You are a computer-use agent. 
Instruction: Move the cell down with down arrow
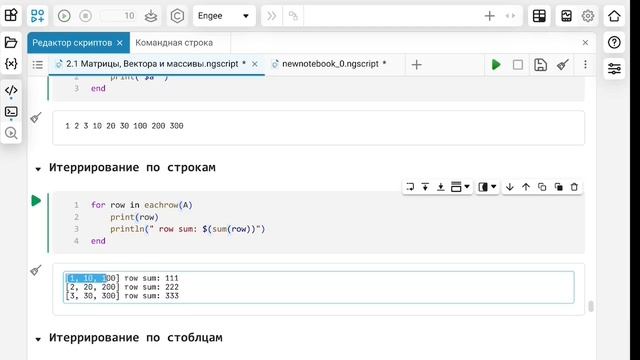(509, 187)
